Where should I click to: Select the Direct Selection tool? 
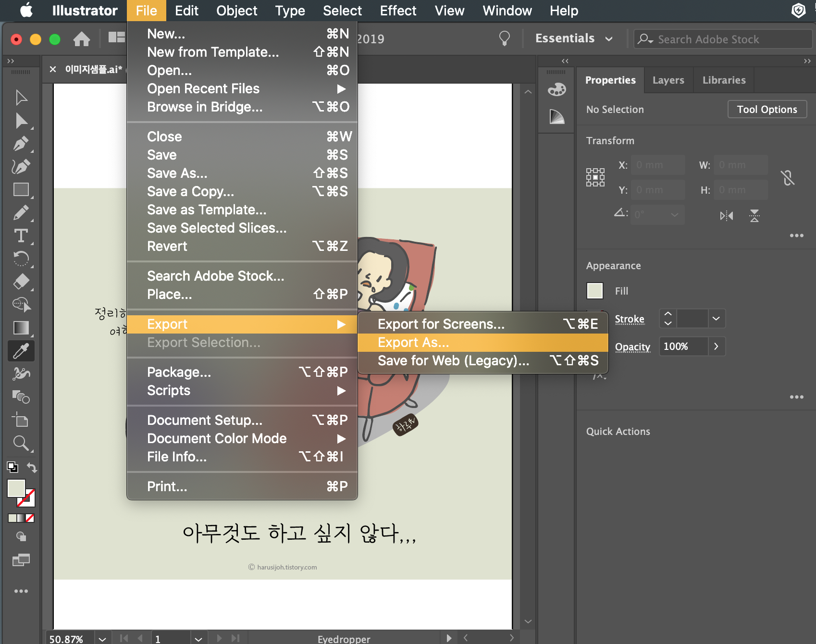pyautogui.click(x=21, y=121)
